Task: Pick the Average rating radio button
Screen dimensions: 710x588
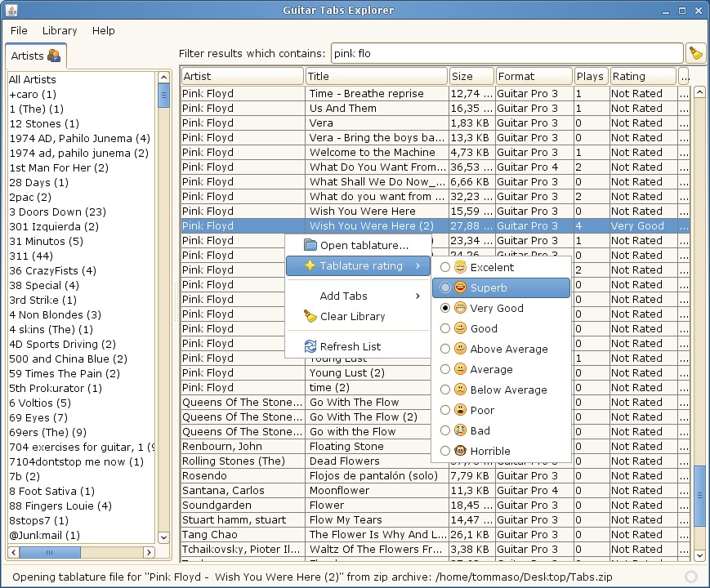Action: click(x=445, y=369)
